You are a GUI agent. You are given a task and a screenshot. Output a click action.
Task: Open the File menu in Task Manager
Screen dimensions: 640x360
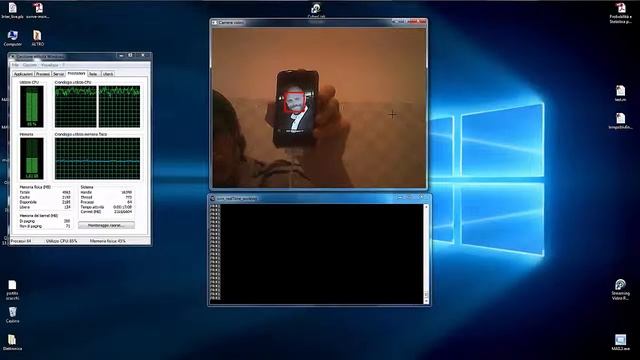click(15, 65)
